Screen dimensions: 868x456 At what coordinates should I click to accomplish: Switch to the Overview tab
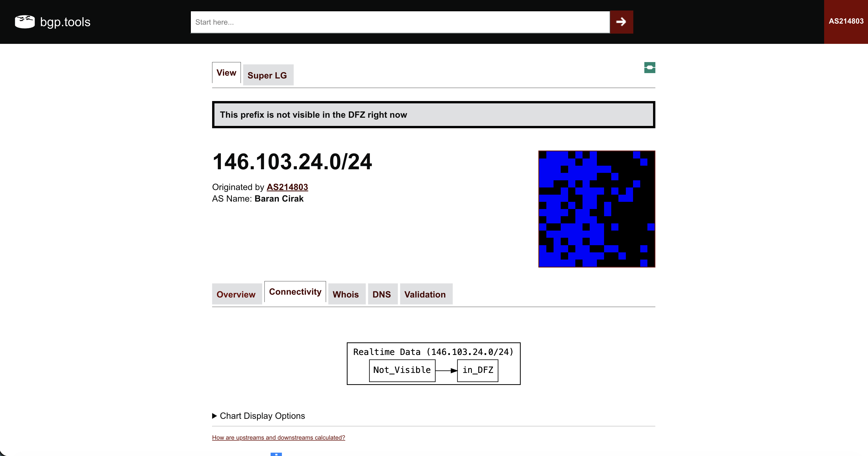click(236, 294)
